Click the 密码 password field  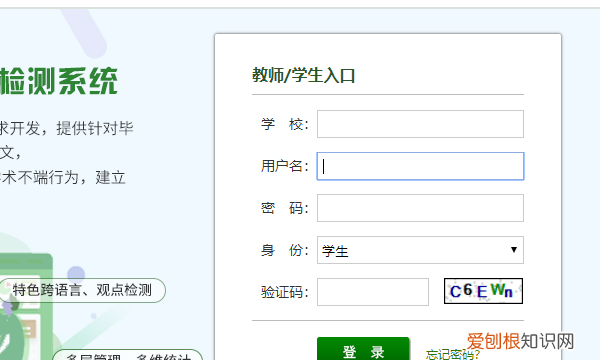pyautogui.click(x=420, y=208)
